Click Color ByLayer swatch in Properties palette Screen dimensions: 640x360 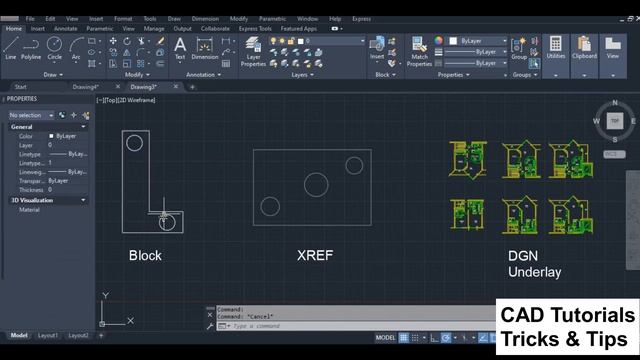pos(51,136)
